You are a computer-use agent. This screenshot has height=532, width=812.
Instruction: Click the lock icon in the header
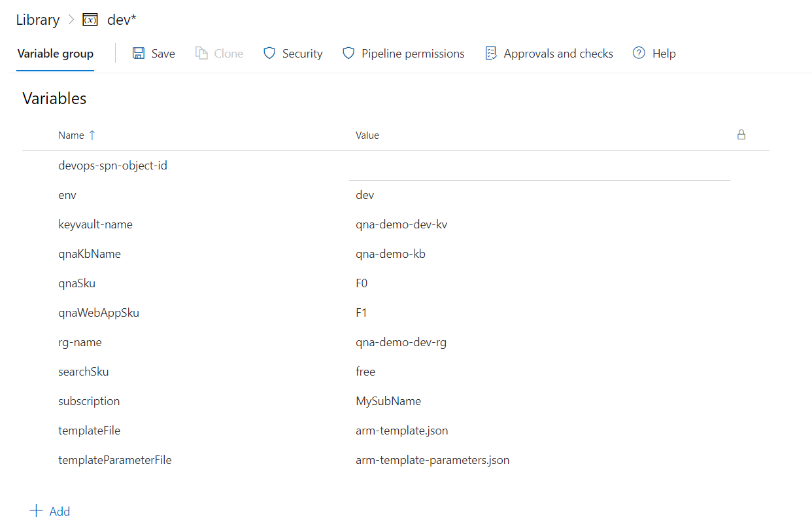741,135
